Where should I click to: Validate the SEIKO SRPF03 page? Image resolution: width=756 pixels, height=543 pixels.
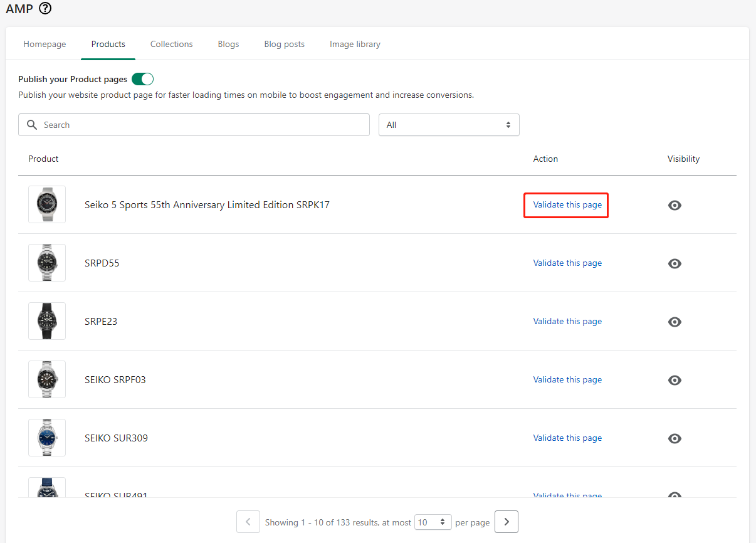[567, 379]
